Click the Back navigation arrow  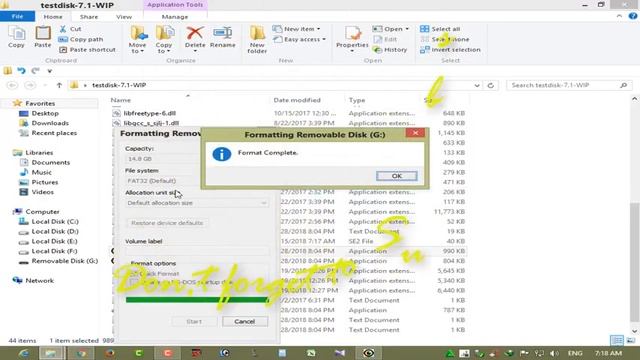(12, 85)
